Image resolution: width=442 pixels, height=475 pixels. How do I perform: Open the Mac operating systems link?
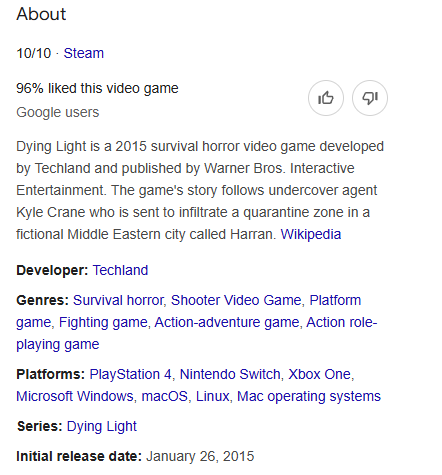pos(309,396)
